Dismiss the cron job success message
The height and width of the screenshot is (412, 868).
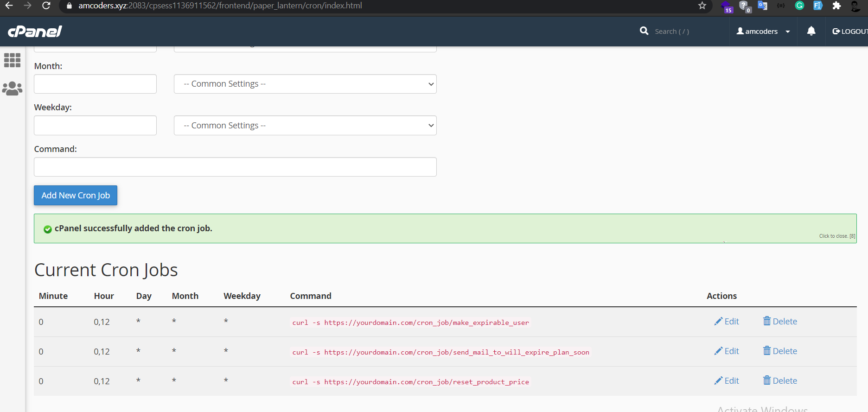837,236
